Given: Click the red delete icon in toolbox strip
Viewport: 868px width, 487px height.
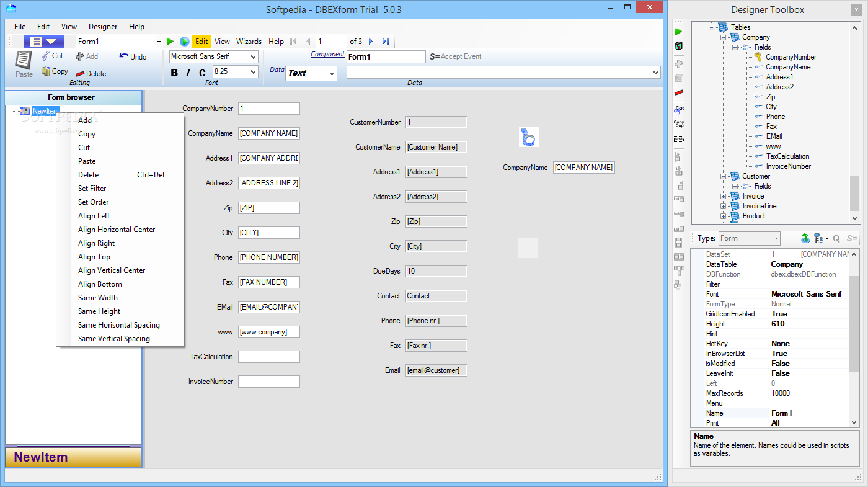Looking at the screenshot, I should (x=679, y=92).
